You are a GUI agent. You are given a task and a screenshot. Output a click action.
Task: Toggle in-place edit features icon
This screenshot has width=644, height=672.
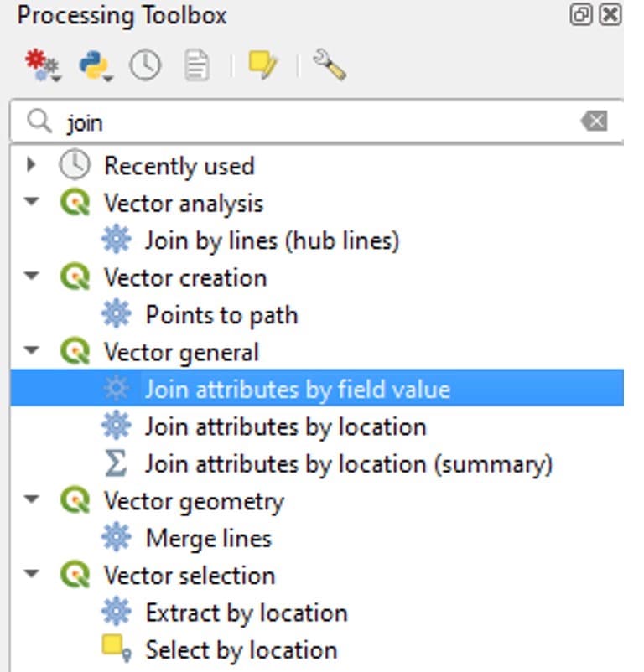pyautogui.click(x=263, y=65)
